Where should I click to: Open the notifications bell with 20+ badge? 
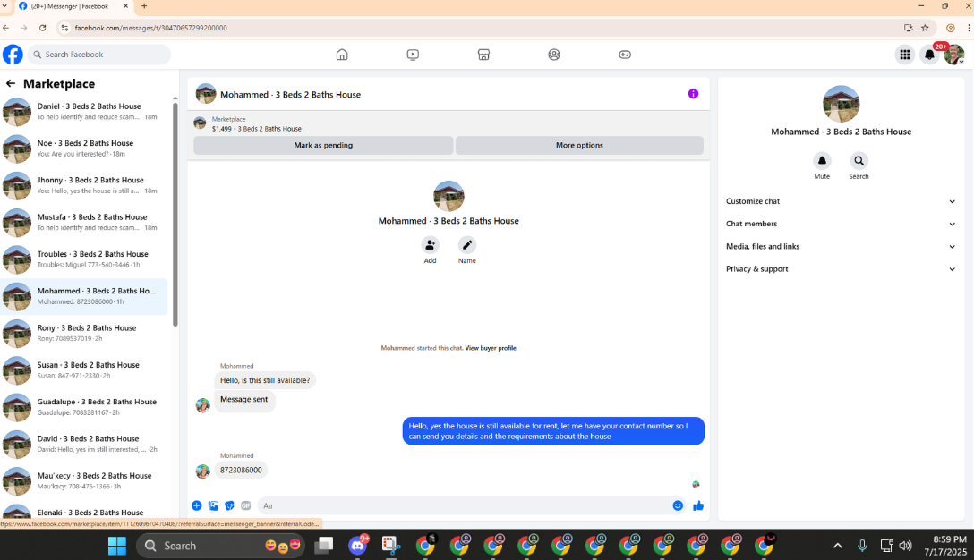coord(929,55)
